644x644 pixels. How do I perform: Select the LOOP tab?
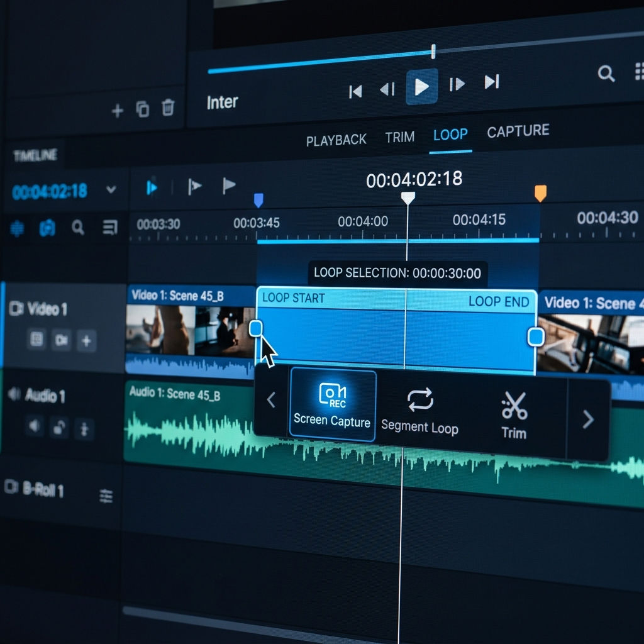pos(450,135)
